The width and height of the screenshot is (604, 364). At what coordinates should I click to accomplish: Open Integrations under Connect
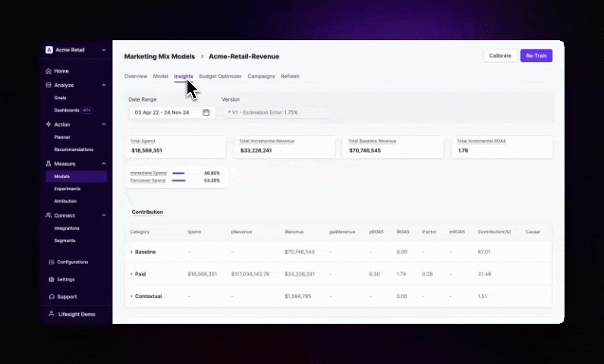pos(67,228)
